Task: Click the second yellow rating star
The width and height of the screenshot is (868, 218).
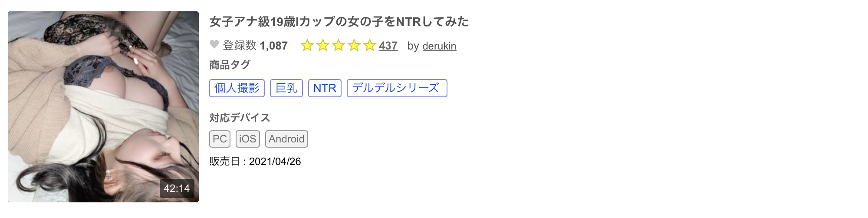Action: [x=323, y=45]
